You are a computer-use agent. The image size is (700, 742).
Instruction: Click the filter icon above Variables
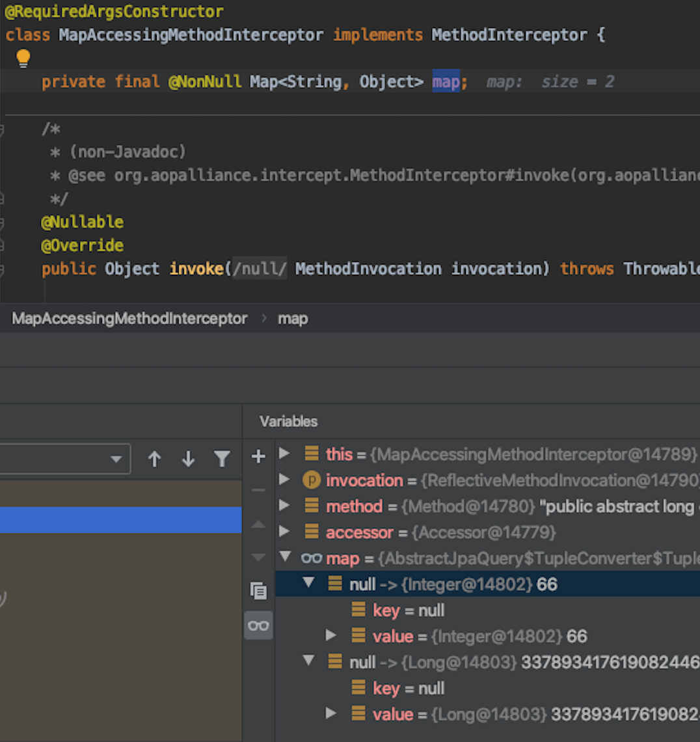(x=223, y=458)
